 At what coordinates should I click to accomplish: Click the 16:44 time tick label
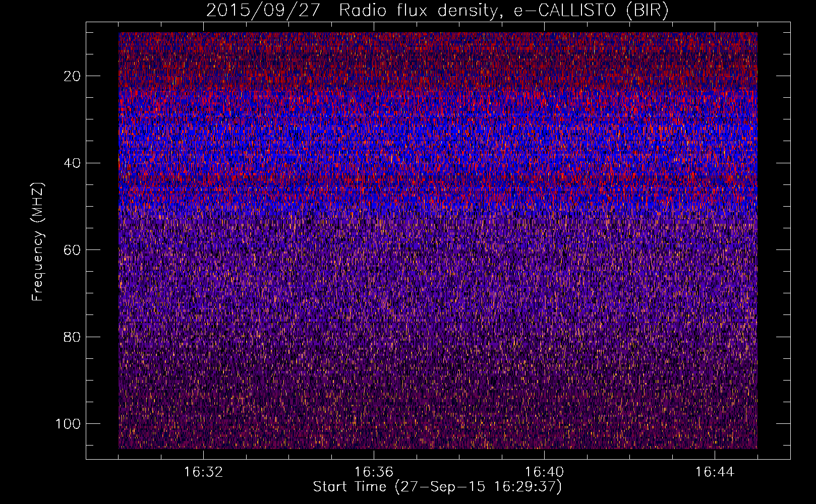(x=715, y=472)
